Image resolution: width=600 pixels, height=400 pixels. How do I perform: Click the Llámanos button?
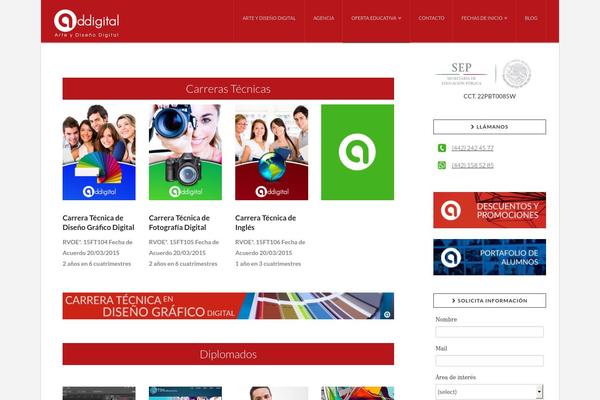(489, 127)
